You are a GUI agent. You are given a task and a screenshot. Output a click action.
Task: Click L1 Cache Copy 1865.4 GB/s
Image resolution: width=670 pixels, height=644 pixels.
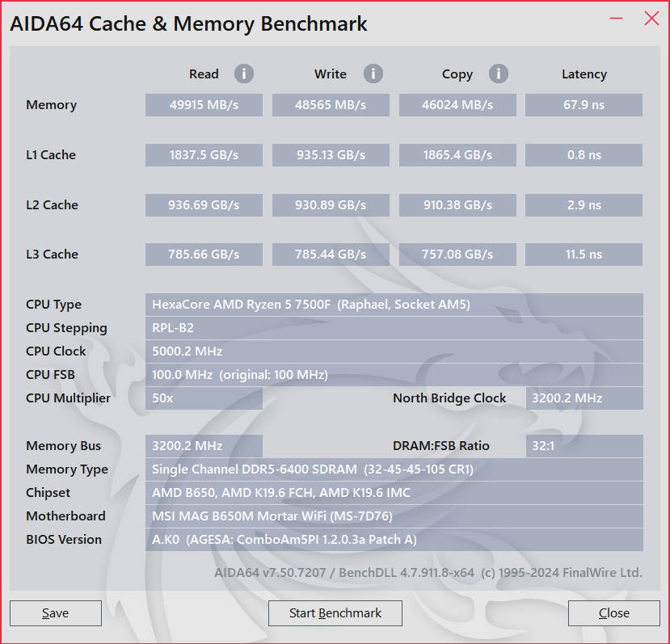[457, 155]
